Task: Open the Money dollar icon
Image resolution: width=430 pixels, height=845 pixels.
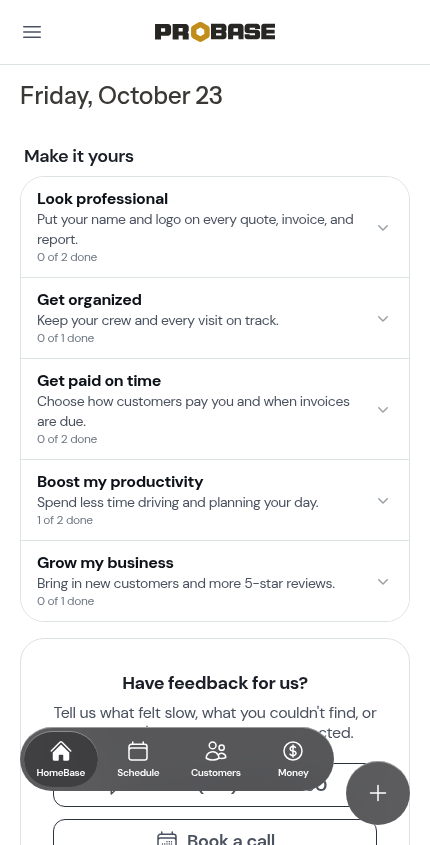Action: (x=293, y=751)
